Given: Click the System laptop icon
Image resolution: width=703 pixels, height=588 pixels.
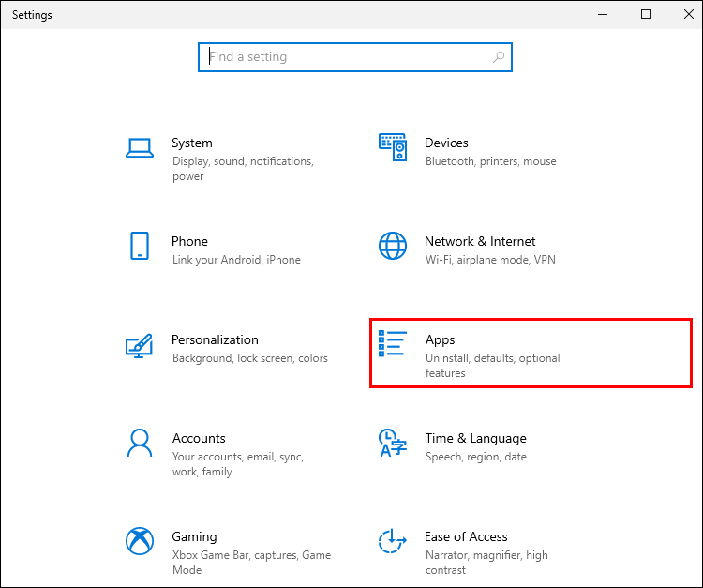Looking at the screenshot, I should click(140, 148).
